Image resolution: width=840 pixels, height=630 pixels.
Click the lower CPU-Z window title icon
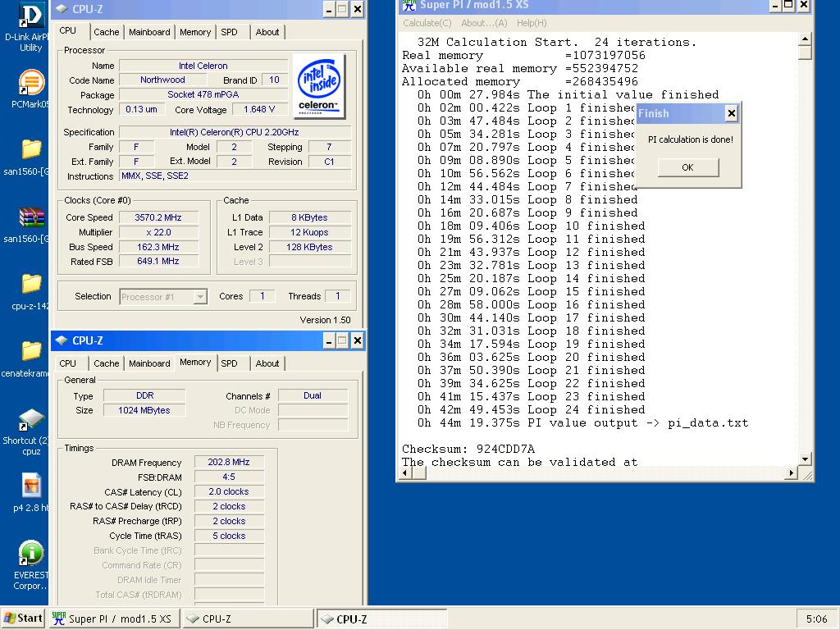click(x=61, y=340)
